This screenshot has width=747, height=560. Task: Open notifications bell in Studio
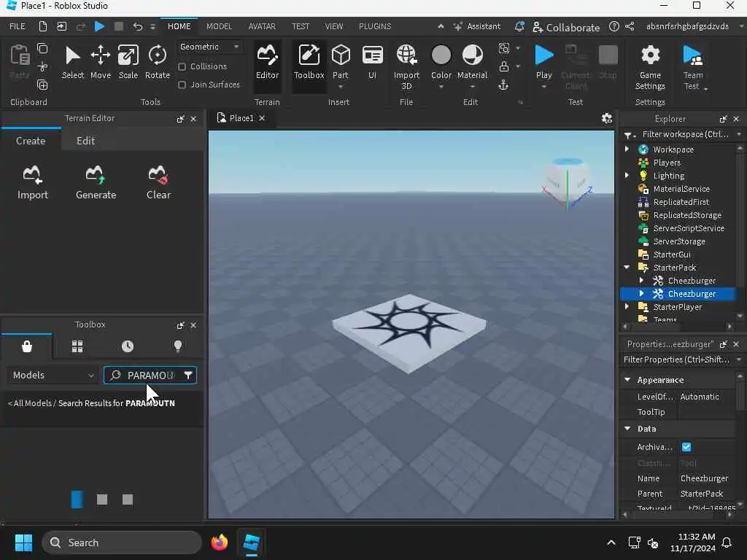click(x=519, y=26)
